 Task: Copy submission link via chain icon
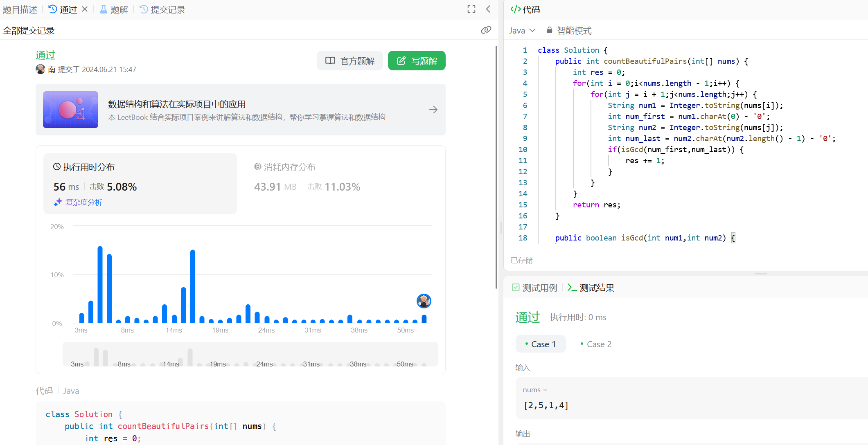click(x=486, y=30)
